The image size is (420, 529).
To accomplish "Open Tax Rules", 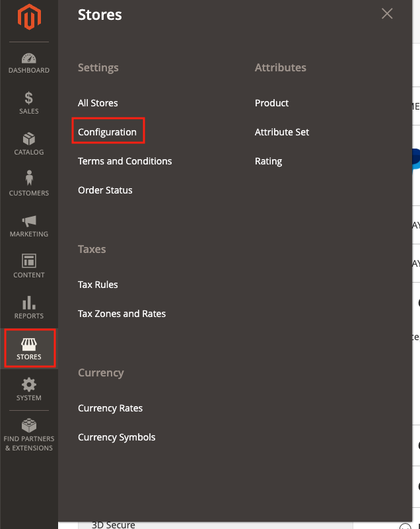I will click(x=98, y=285).
